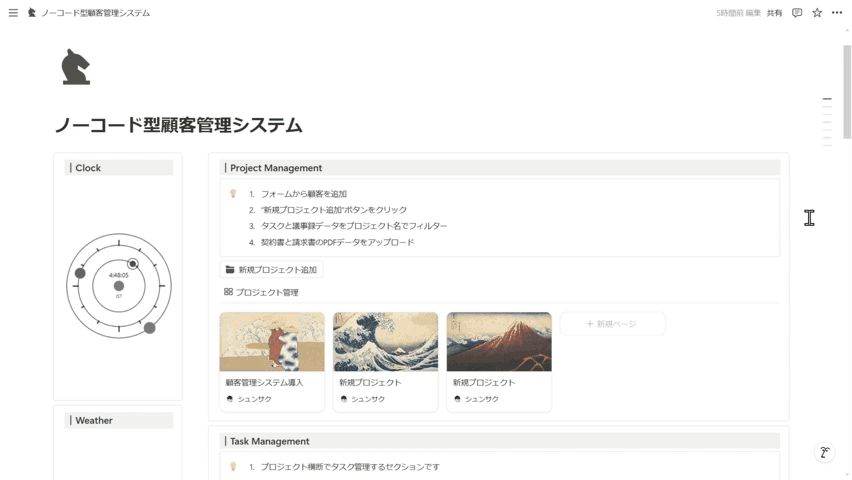This screenshot has width=852, height=480.
Task: Click the lightbulb icon in the Task Management callout
Action: (233, 466)
